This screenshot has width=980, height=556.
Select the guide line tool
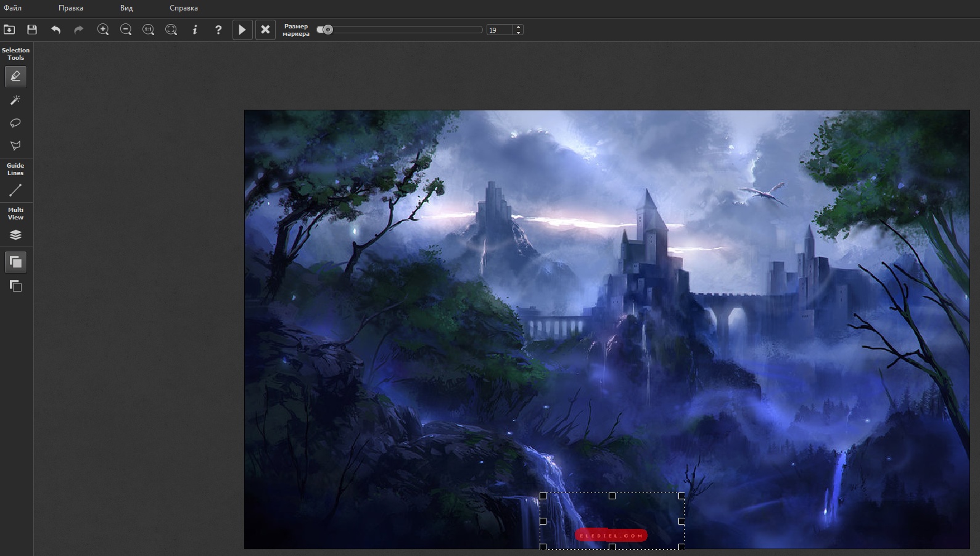[15, 190]
